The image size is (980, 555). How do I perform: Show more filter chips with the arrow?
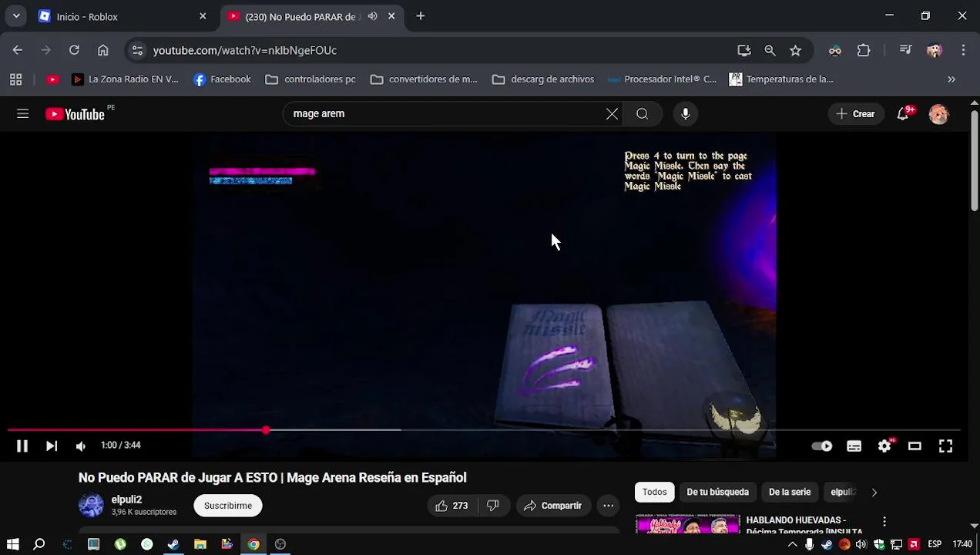[x=874, y=492]
